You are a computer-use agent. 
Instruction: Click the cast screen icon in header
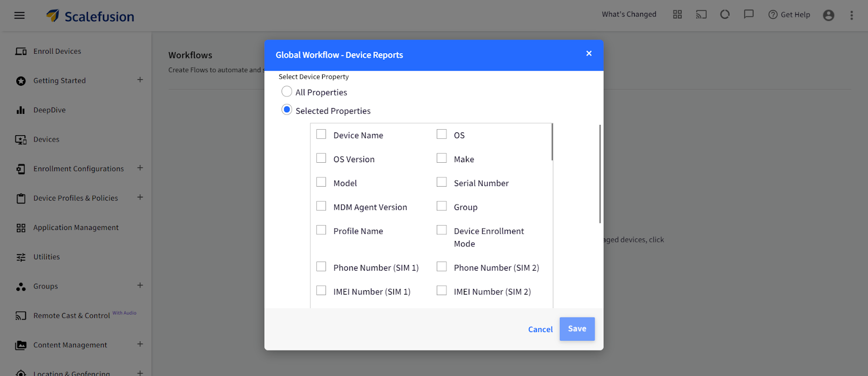(x=701, y=15)
